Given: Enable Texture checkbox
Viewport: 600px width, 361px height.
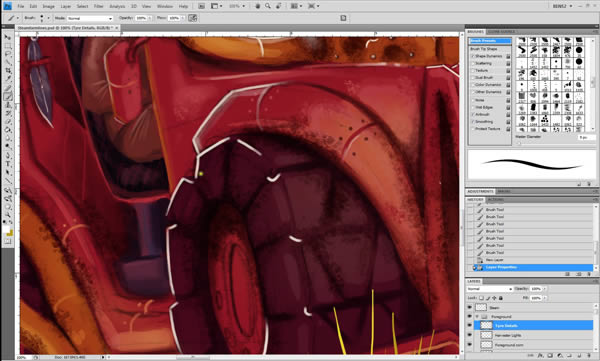Looking at the screenshot, I should pyautogui.click(x=473, y=70).
